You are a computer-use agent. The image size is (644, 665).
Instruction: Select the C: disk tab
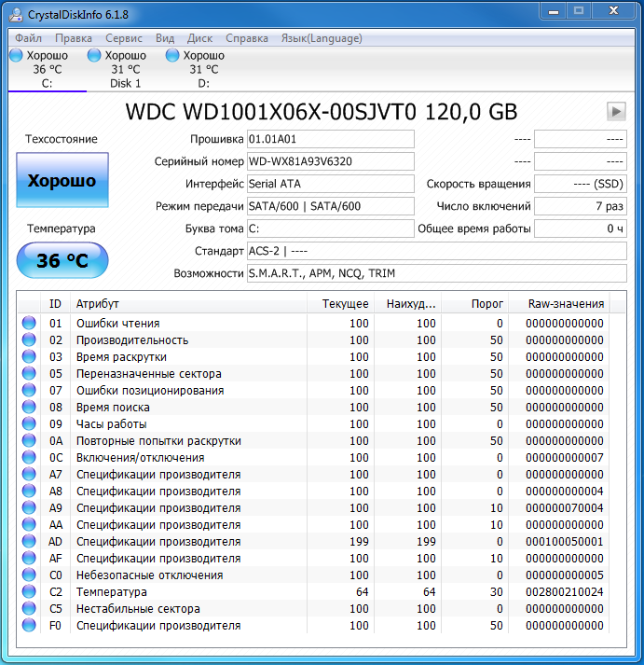(47, 69)
